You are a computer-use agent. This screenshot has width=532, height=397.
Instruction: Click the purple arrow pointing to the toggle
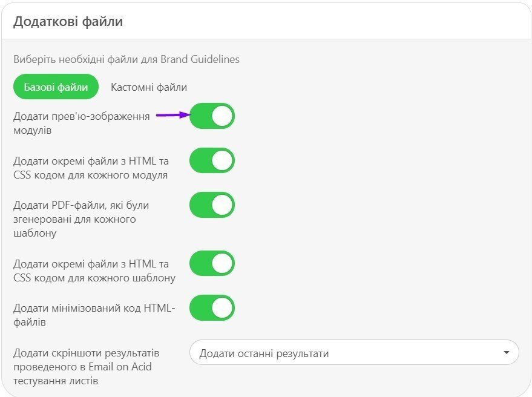pos(172,115)
